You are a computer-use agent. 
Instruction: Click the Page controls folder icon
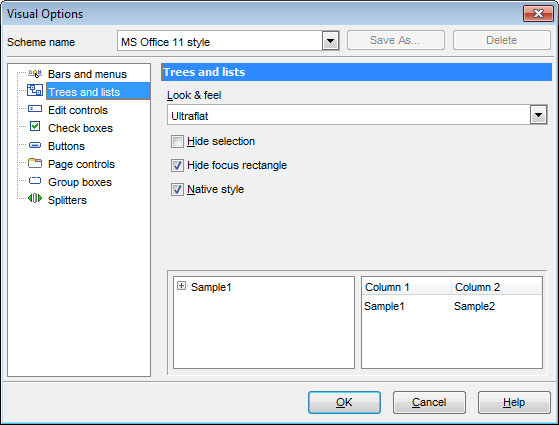[x=35, y=163]
